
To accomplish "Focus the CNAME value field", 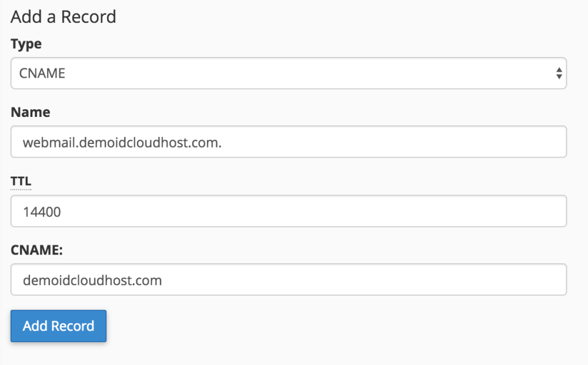I will point(288,280).
